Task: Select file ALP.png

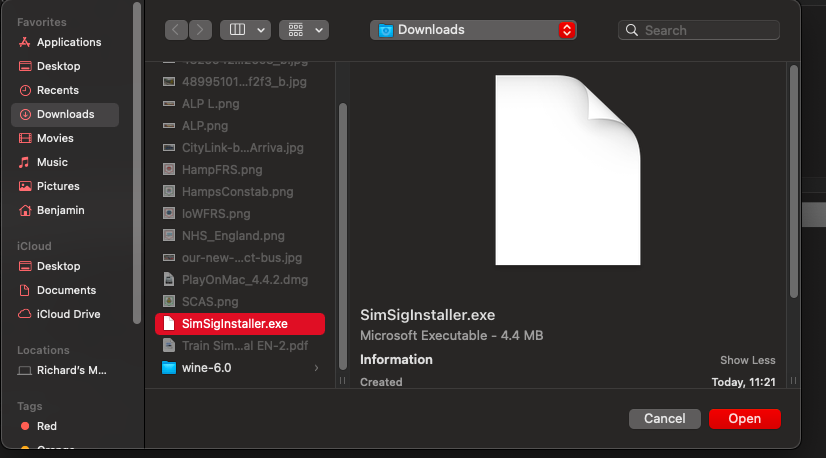Action: (240, 126)
